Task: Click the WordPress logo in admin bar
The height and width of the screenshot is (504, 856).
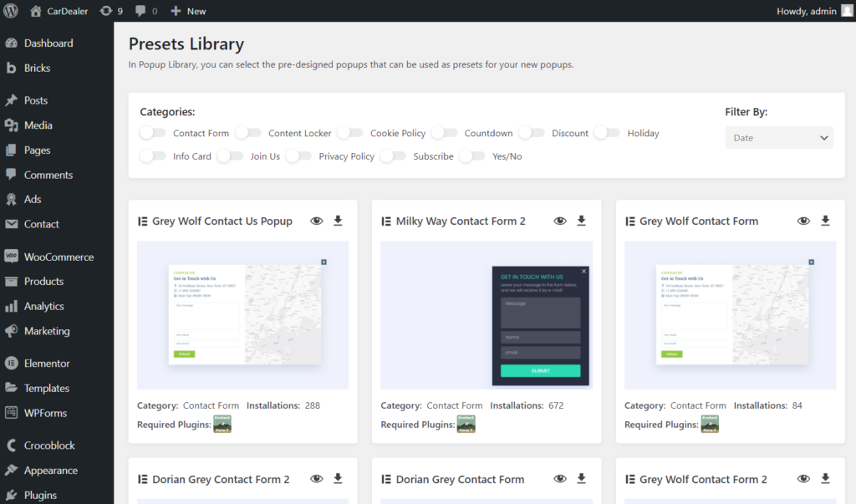Action: [10, 11]
